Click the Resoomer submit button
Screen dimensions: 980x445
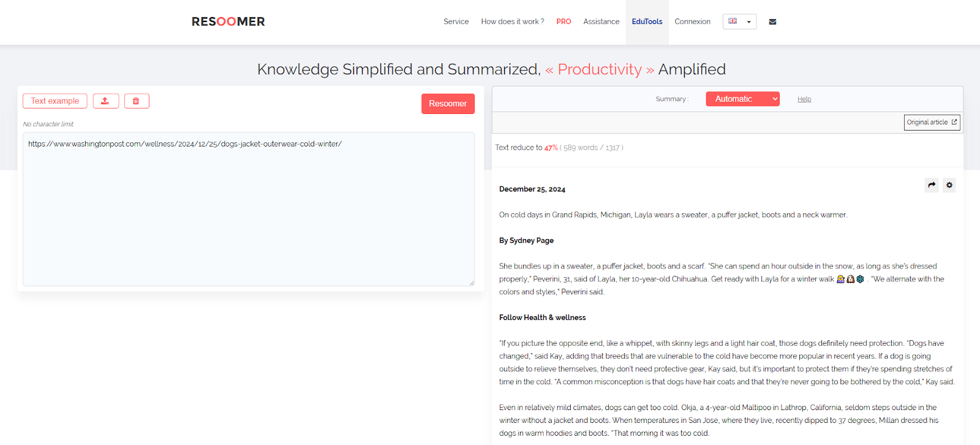click(448, 104)
